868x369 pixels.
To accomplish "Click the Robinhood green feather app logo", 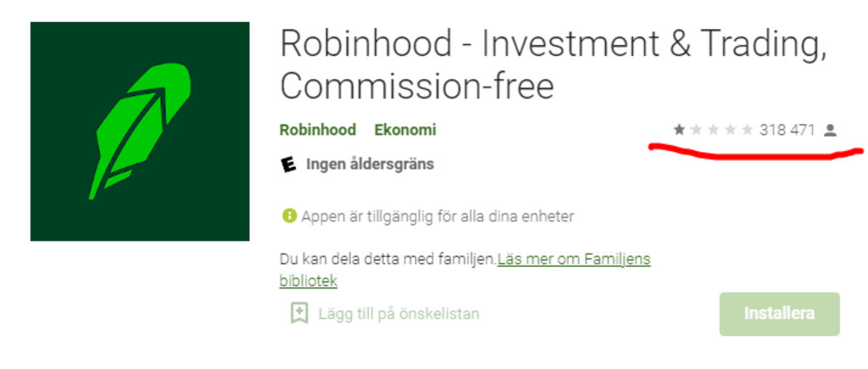I will pyautogui.click(x=140, y=131).
